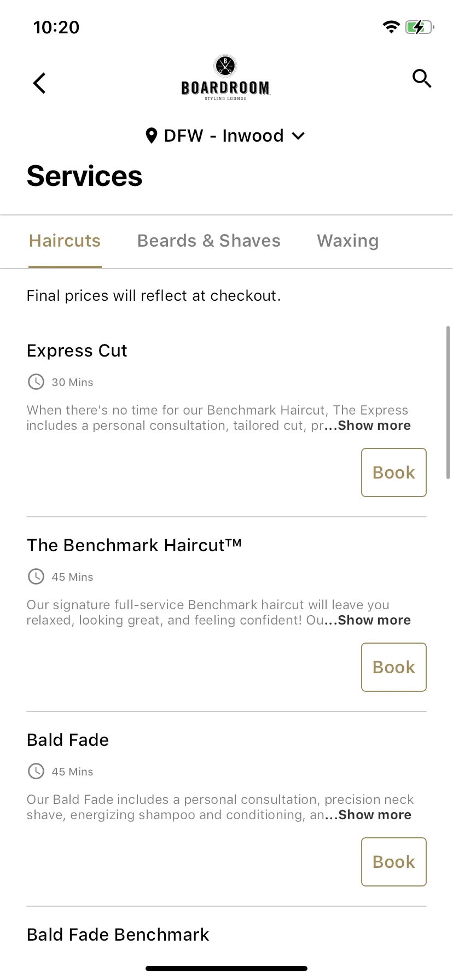Expand the DFW - Inwood location dropdown

225,136
